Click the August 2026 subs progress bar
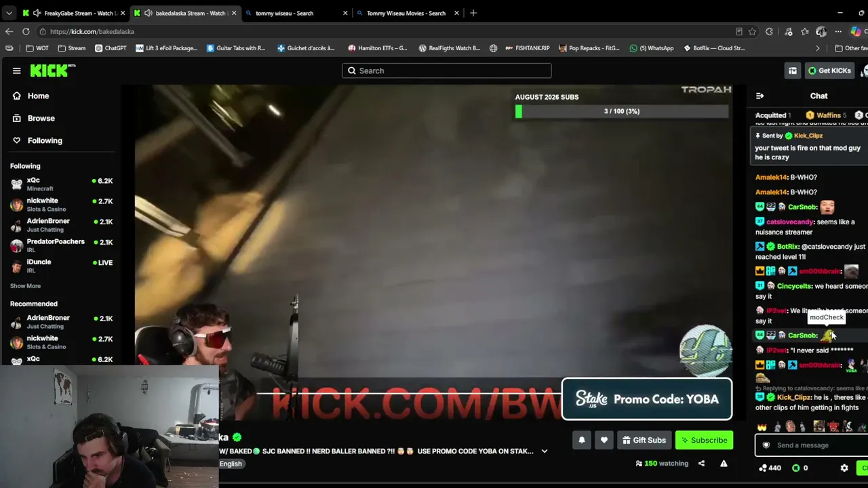 (622, 111)
